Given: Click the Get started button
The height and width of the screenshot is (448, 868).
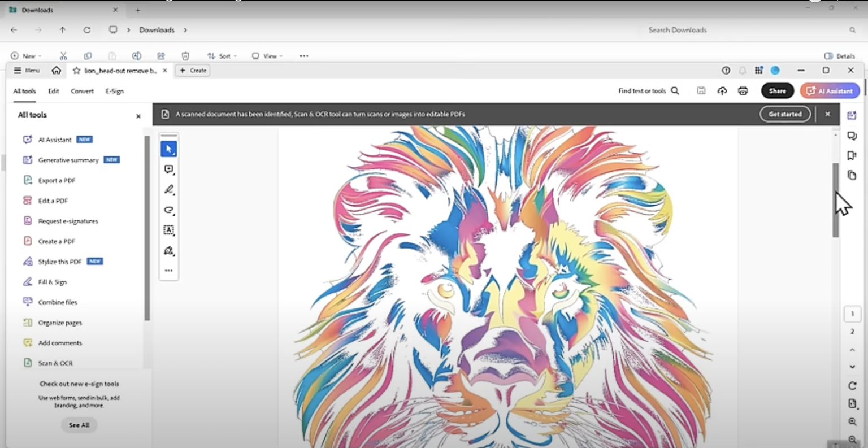Looking at the screenshot, I should 785,114.
